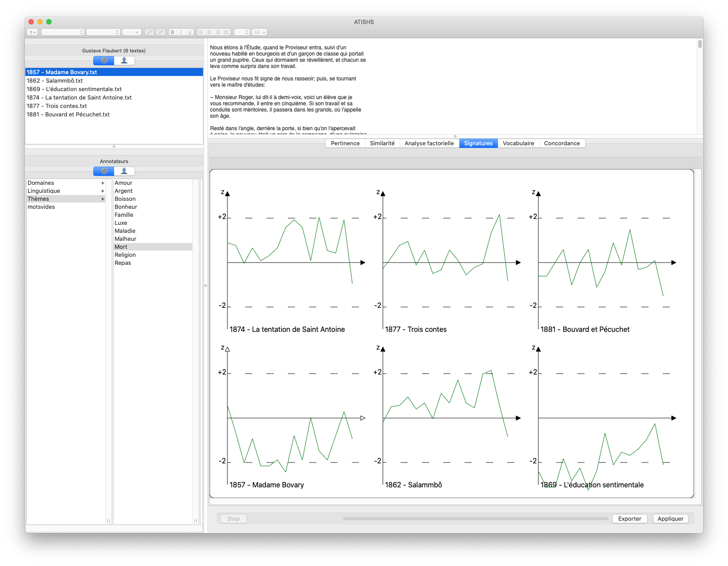Click the user icon under Gustave Flaubert
The image size is (728, 566).
(124, 60)
